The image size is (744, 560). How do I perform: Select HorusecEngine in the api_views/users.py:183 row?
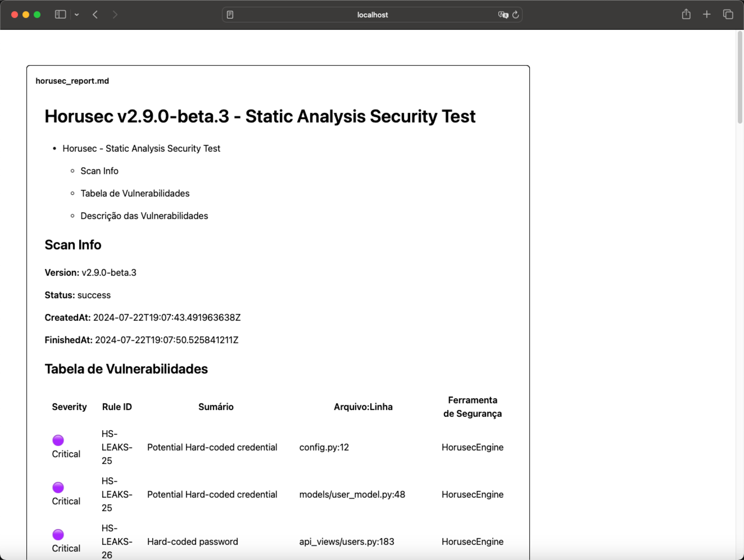[472, 541]
